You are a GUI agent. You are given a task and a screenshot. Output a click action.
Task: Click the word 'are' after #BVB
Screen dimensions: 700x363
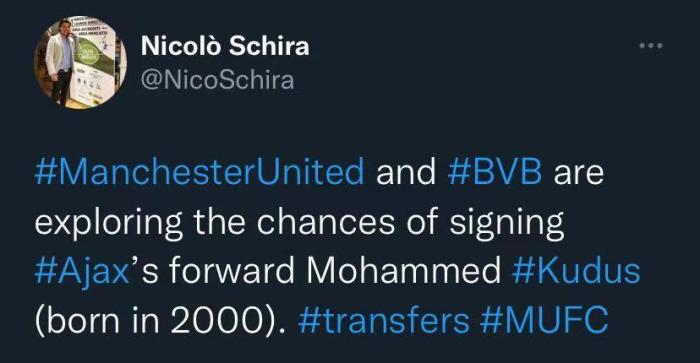point(579,174)
